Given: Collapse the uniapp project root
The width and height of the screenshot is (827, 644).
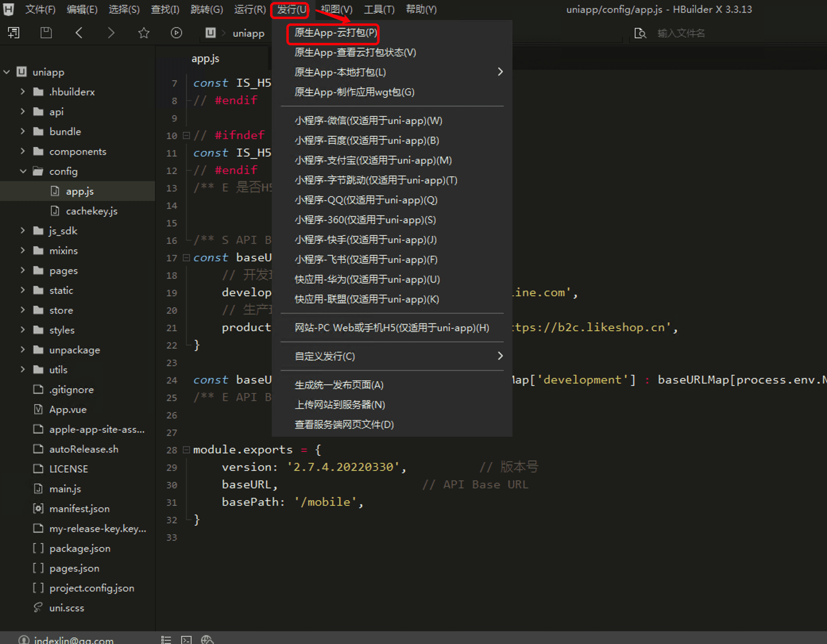Looking at the screenshot, I should click(6, 72).
